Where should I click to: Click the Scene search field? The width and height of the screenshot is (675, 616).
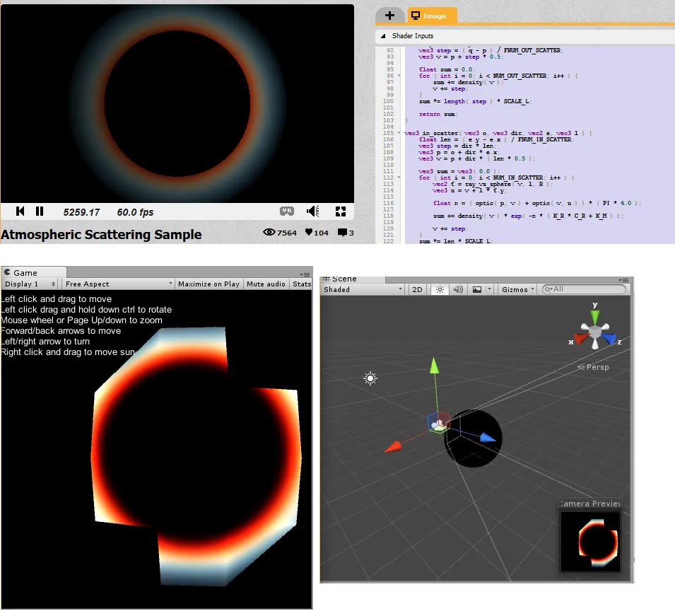pyautogui.click(x=587, y=289)
